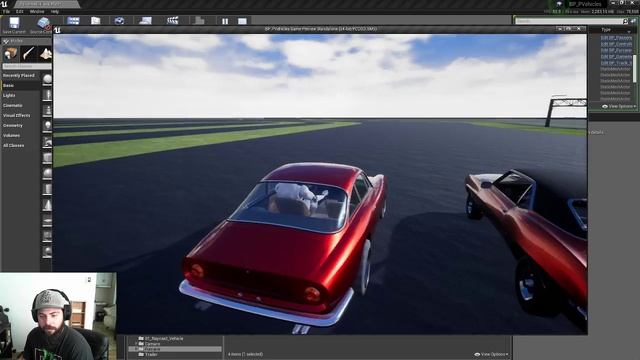This screenshot has width=640, height=360.
Task: Pause the running game simulation
Action: pos(225,21)
